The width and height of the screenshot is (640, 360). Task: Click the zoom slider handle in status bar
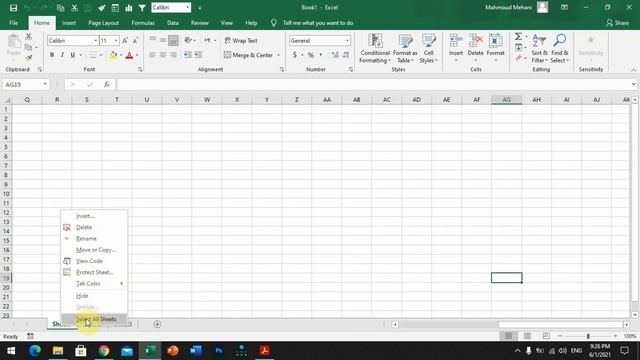pyautogui.click(x=588, y=336)
